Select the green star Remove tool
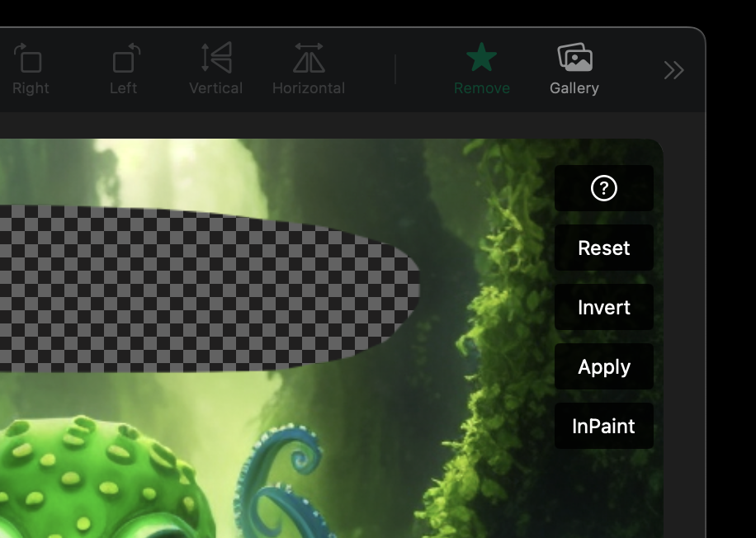The height and width of the screenshot is (538, 756). 481,59
